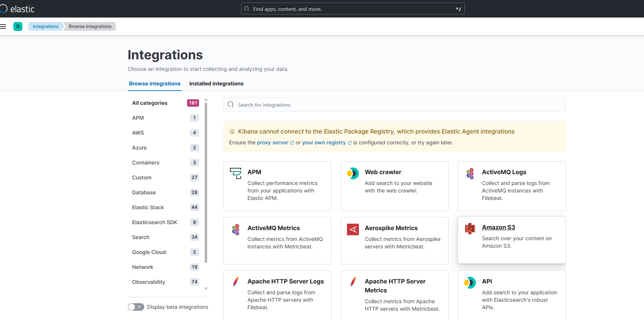This screenshot has width=644, height=320.
Task: Open the ActiveMQ Metrics card title
Action: click(274, 228)
